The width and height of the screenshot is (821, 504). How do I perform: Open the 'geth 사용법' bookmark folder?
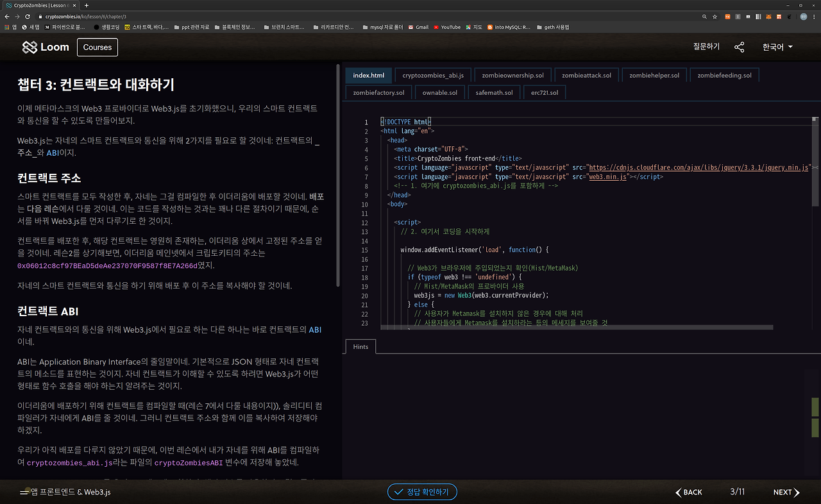(553, 27)
